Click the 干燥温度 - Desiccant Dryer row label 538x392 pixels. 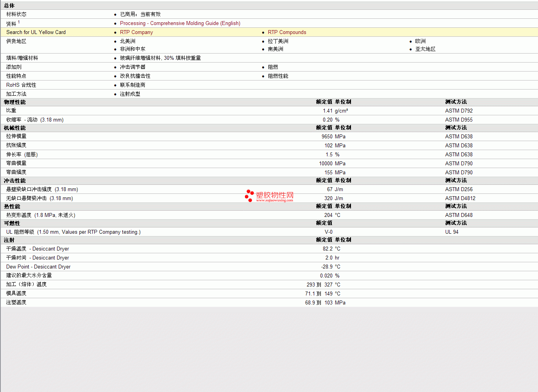point(38,249)
